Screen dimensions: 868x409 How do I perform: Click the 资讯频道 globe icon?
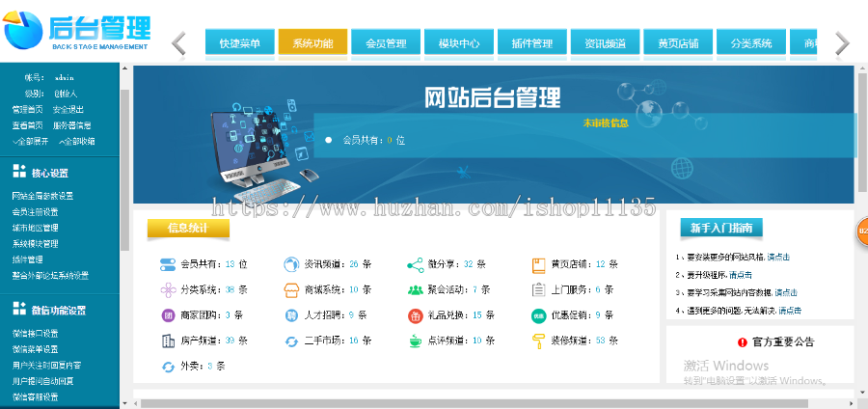291,264
